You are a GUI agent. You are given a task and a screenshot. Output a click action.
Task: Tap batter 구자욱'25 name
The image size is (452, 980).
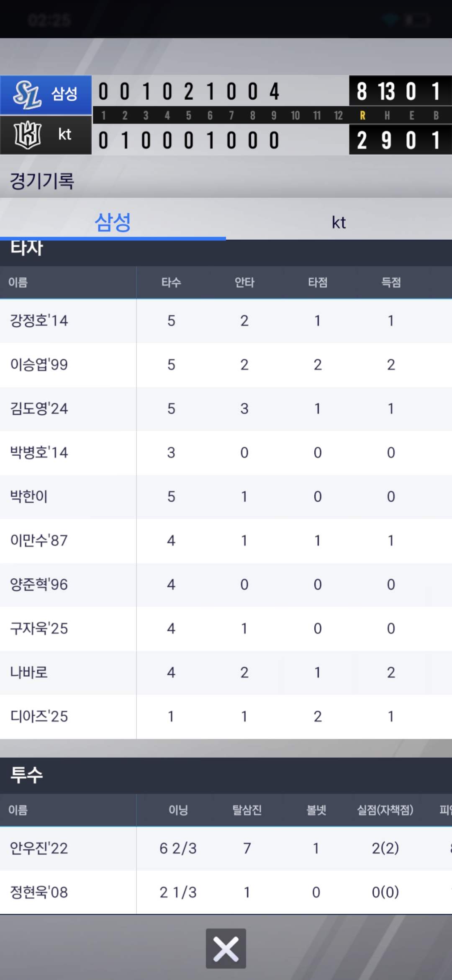pyautogui.click(x=39, y=629)
